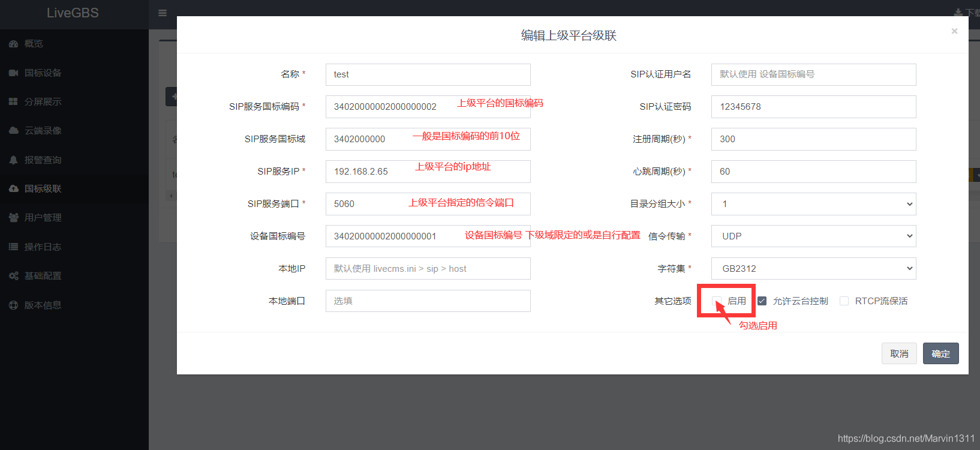Open 版本信息 menu item
Image resolution: width=980 pixels, height=450 pixels.
(74, 305)
